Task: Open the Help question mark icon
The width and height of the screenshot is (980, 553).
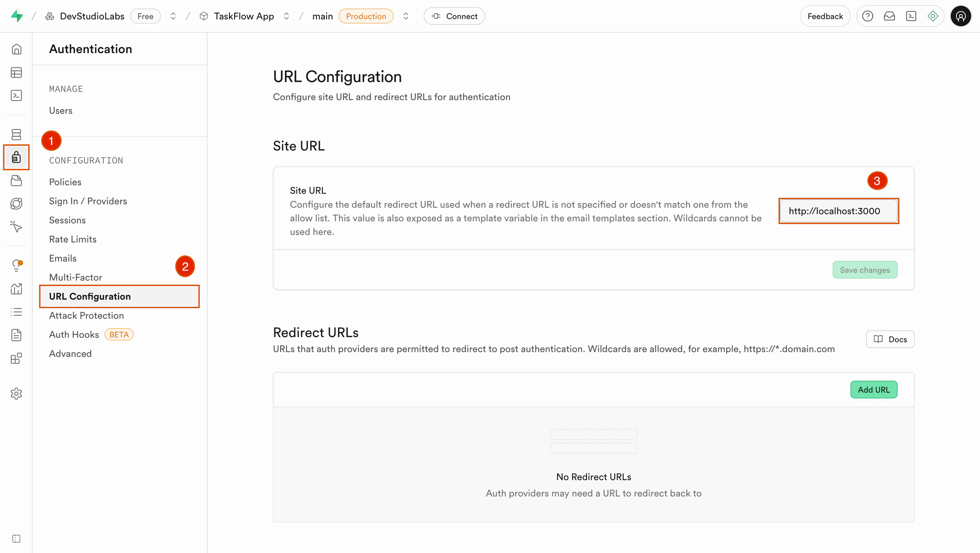Action: coord(868,16)
